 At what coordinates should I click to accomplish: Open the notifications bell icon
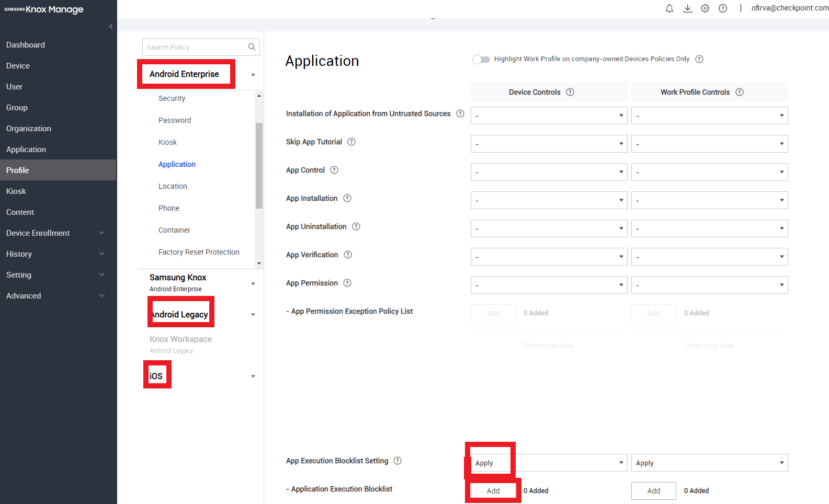[669, 8]
